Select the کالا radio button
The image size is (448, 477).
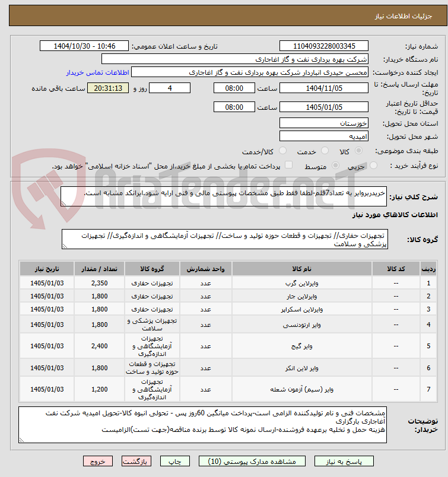tap(359, 150)
